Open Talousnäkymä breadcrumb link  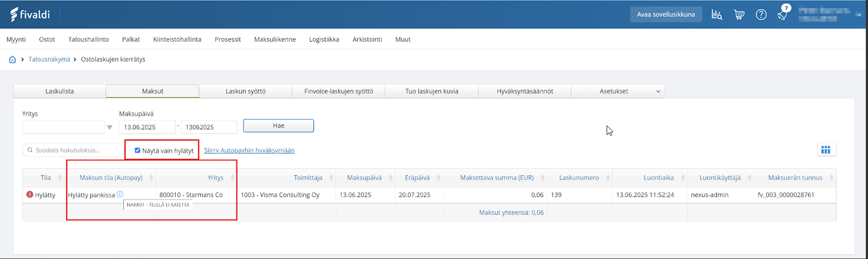point(49,59)
